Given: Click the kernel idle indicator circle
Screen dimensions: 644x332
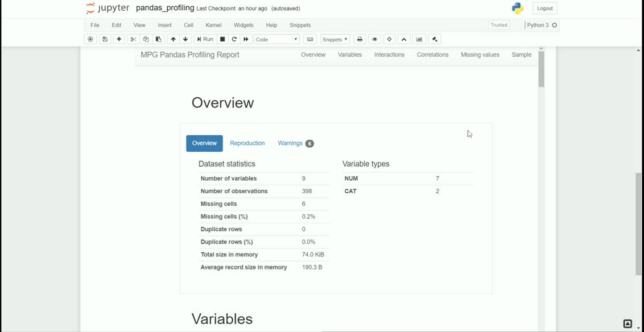Looking at the screenshot, I should [555, 26].
